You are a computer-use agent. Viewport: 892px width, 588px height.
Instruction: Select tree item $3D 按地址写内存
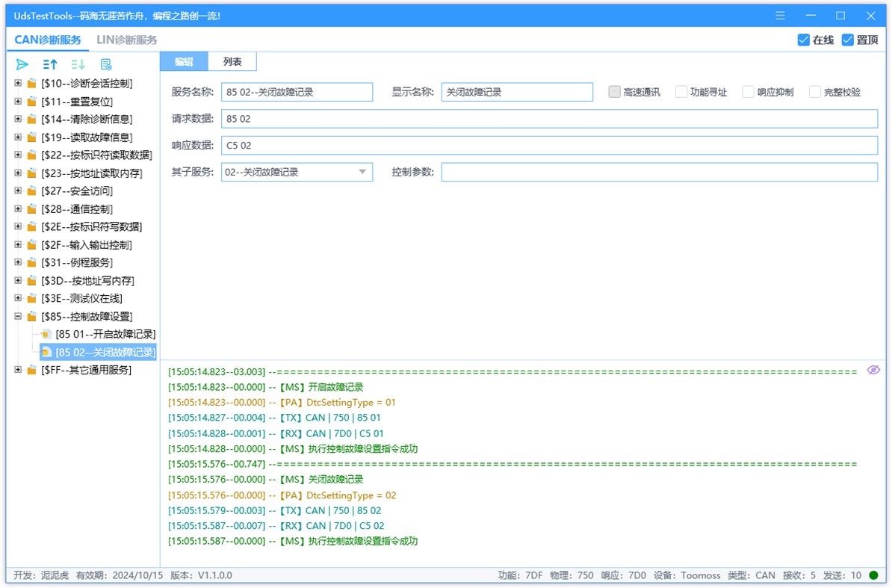coord(87,281)
